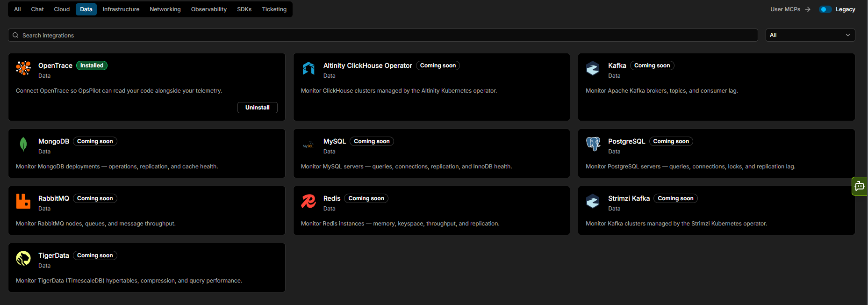Click the RabbitMQ card title
The image size is (868, 305).
coord(54,198)
